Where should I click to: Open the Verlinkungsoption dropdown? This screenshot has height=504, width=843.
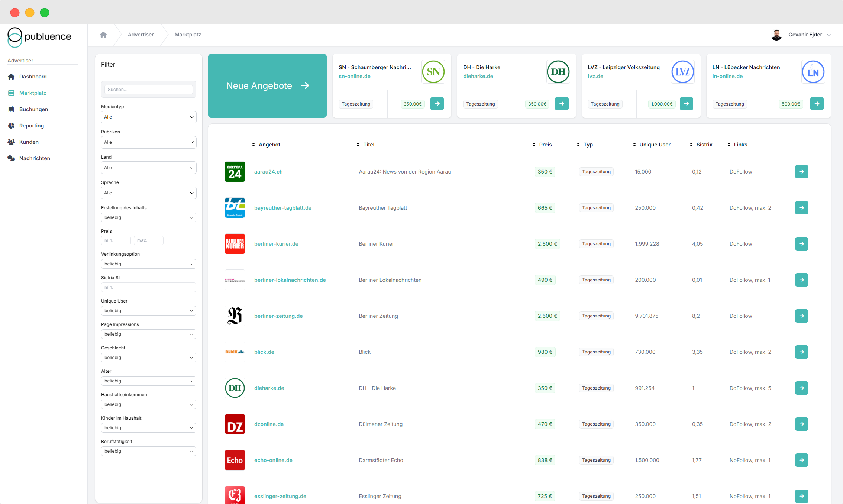click(148, 264)
